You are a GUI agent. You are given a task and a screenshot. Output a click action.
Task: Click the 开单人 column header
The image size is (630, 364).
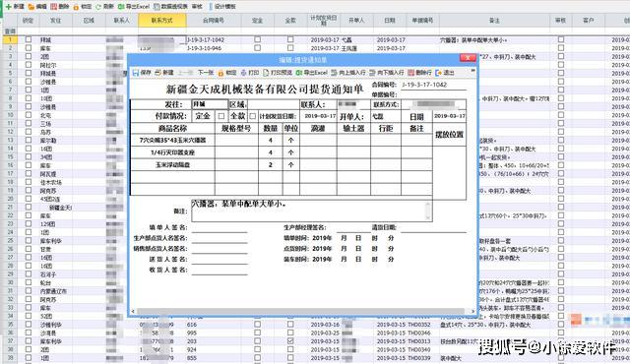(x=356, y=21)
